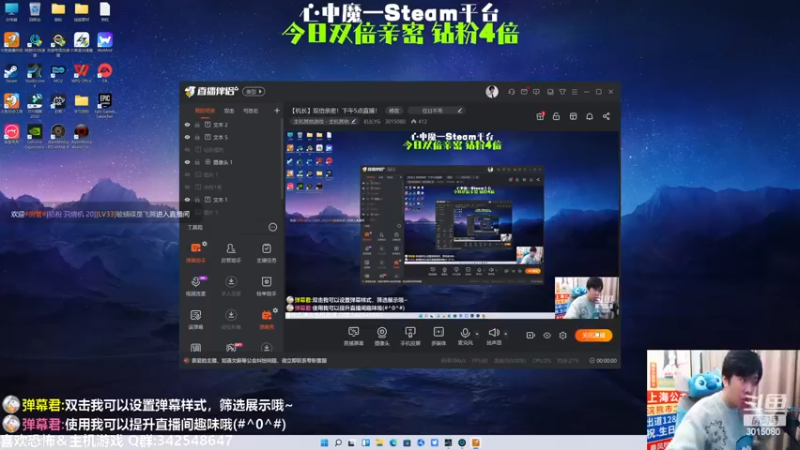Hide the 文本 5 source

click(x=187, y=137)
